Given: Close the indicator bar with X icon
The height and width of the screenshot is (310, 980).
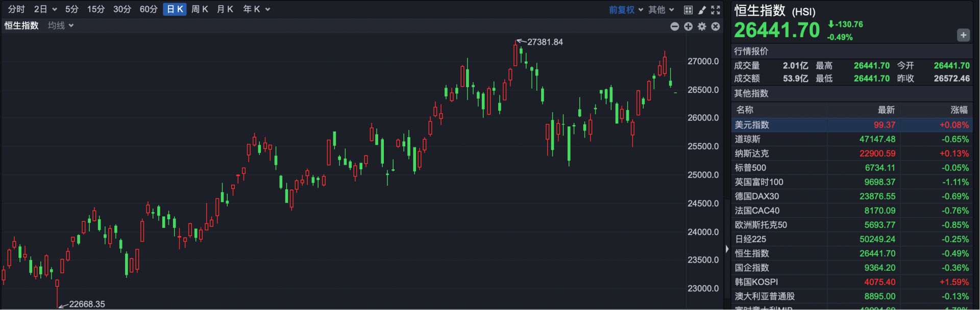Looking at the screenshot, I should click(x=716, y=27).
